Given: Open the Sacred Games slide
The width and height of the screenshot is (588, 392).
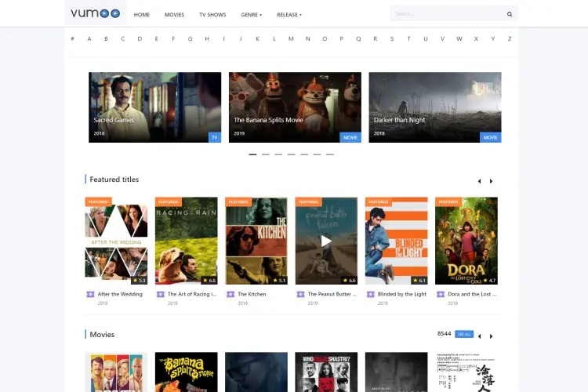Looking at the screenshot, I should 155,107.
